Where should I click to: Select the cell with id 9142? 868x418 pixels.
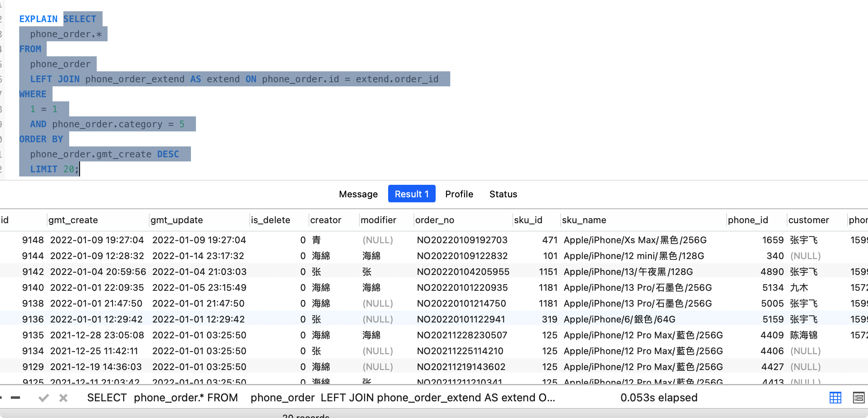tap(33, 272)
